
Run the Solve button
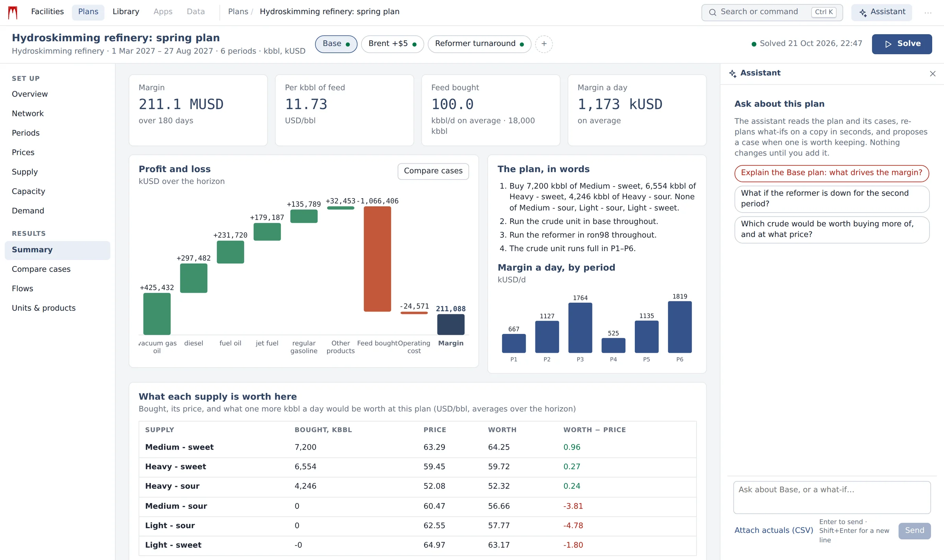point(902,44)
